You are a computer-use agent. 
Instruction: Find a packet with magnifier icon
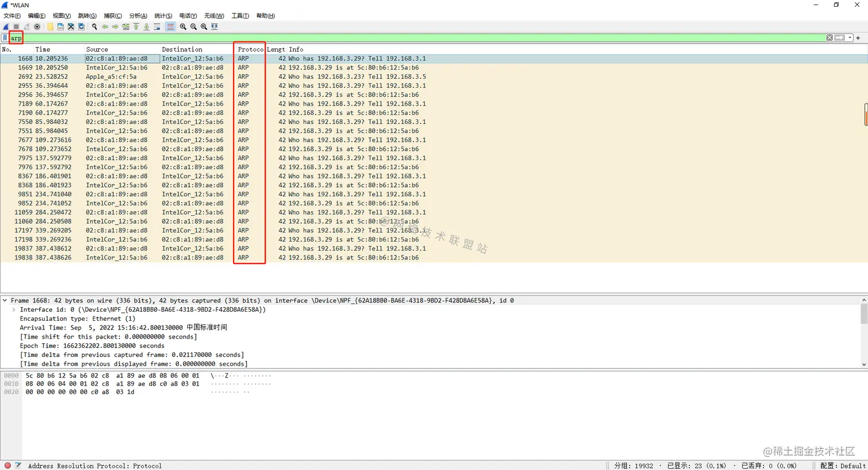pyautogui.click(x=95, y=26)
